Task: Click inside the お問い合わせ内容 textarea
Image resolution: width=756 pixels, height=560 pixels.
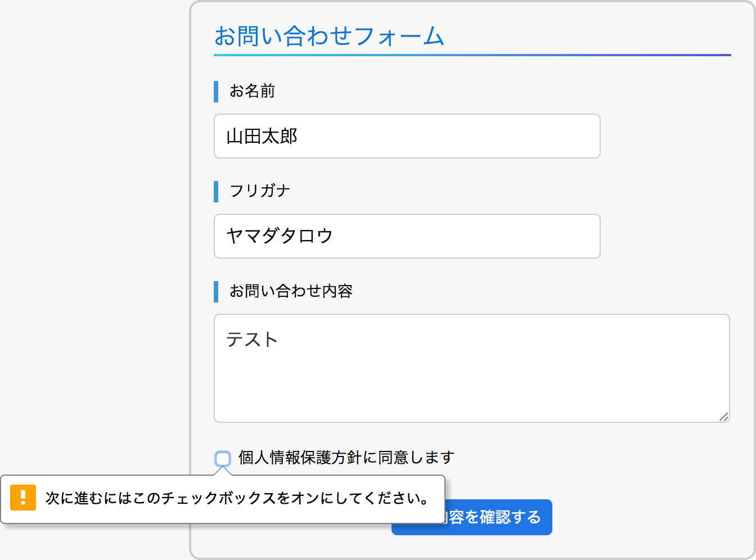Action: 472,368
